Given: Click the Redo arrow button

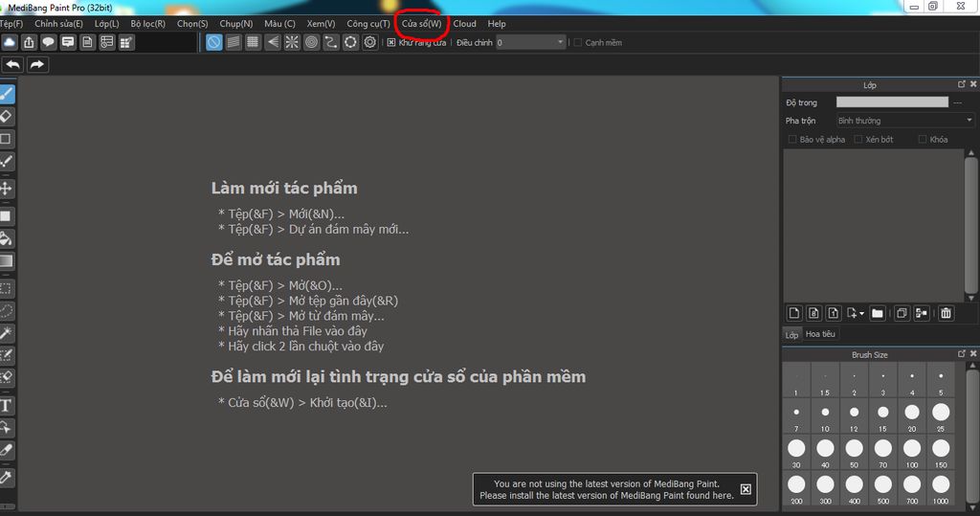Looking at the screenshot, I should click(37, 64).
